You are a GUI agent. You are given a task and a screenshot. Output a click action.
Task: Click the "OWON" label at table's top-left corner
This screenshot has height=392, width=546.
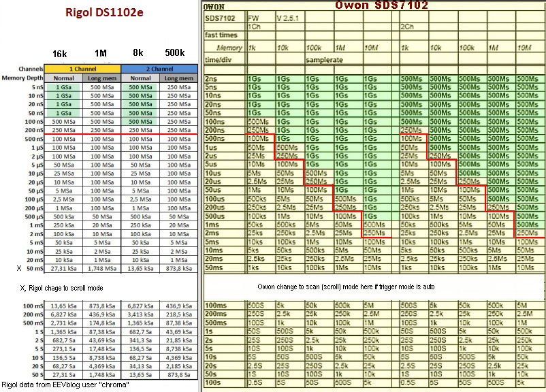[214, 7]
